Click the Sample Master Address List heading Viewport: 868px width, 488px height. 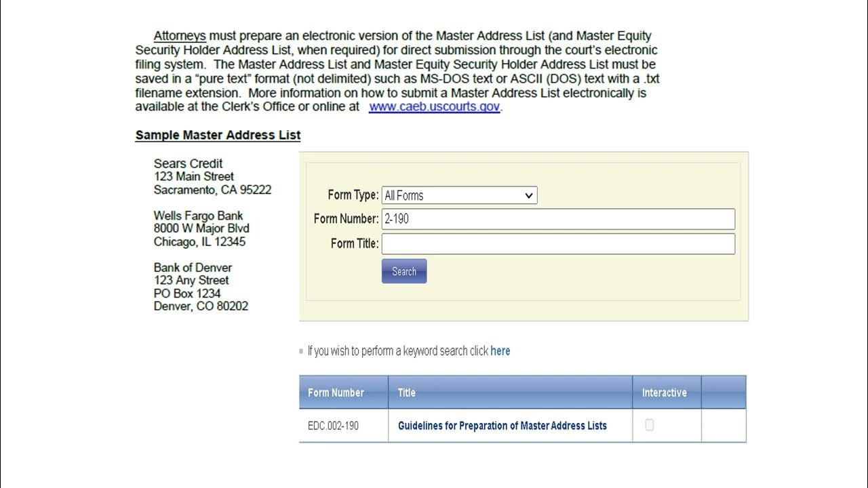[x=218, y=135]
